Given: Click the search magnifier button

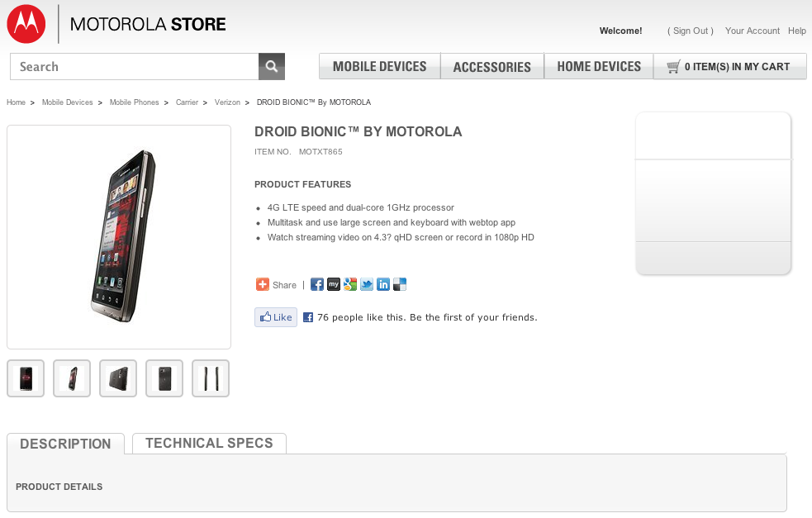Looking at the screenshot, I should tap(272, 67).
